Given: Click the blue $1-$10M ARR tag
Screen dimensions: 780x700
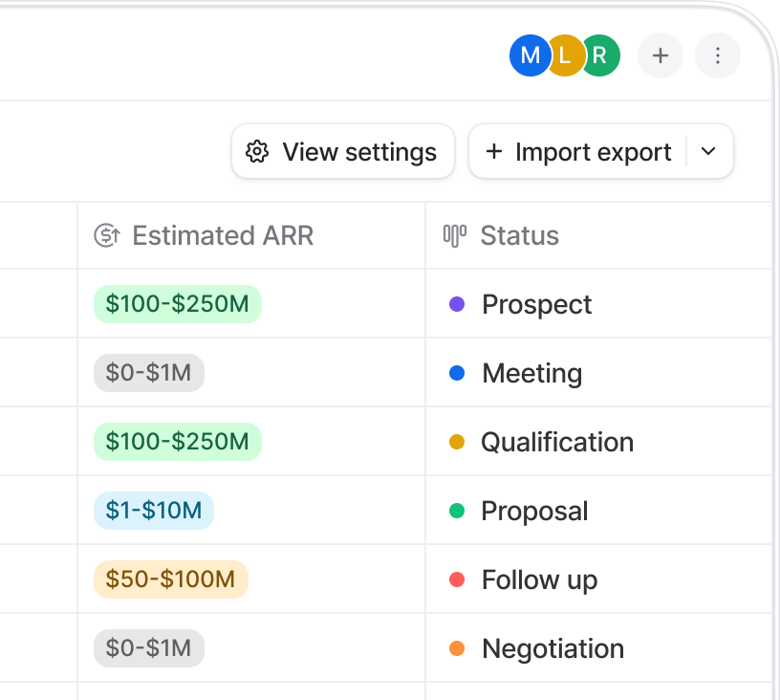Looking at the screenshot, I should [x=154, y=511].
